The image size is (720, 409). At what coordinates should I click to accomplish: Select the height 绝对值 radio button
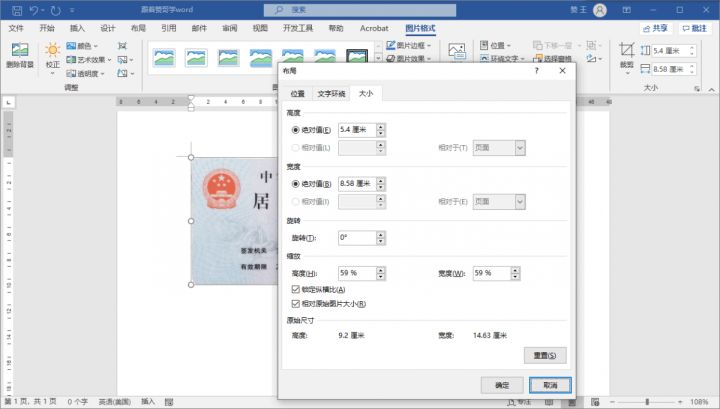[x=296, y=130]
